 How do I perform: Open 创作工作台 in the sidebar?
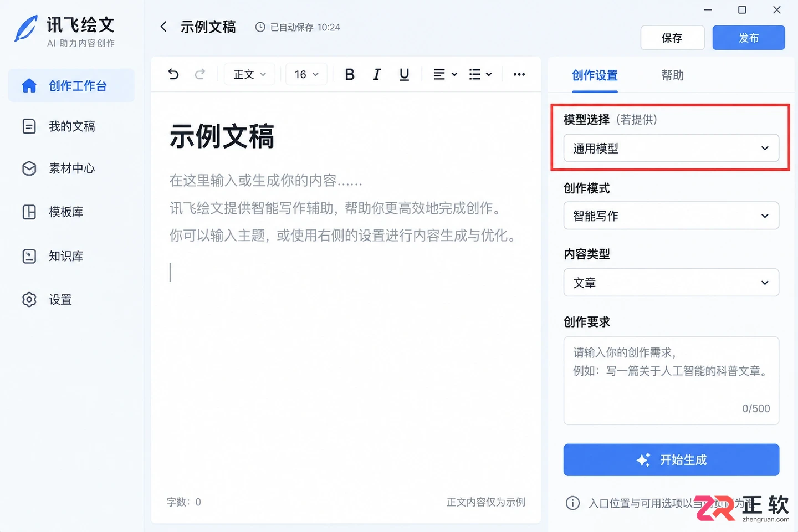71,85
